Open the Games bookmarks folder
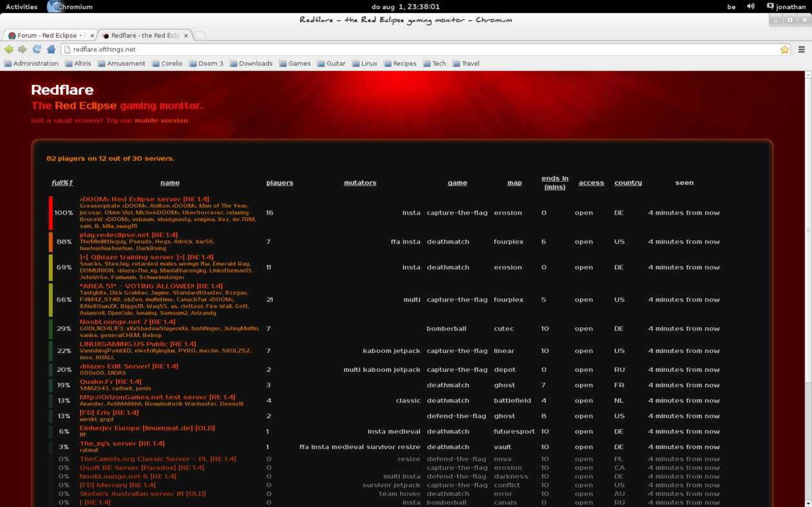Screen dimensions: 812x507 pos(294,64)
